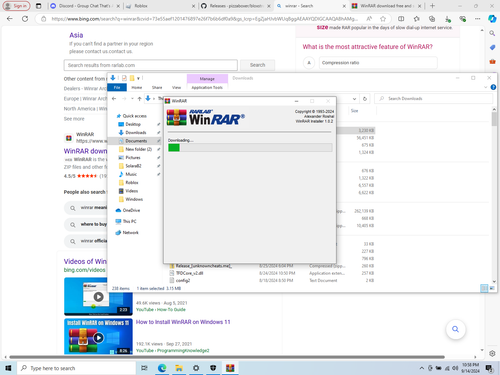This screenshot has width=500, height=375.
Task: Open the notification center icon
Action: point(489,368)
